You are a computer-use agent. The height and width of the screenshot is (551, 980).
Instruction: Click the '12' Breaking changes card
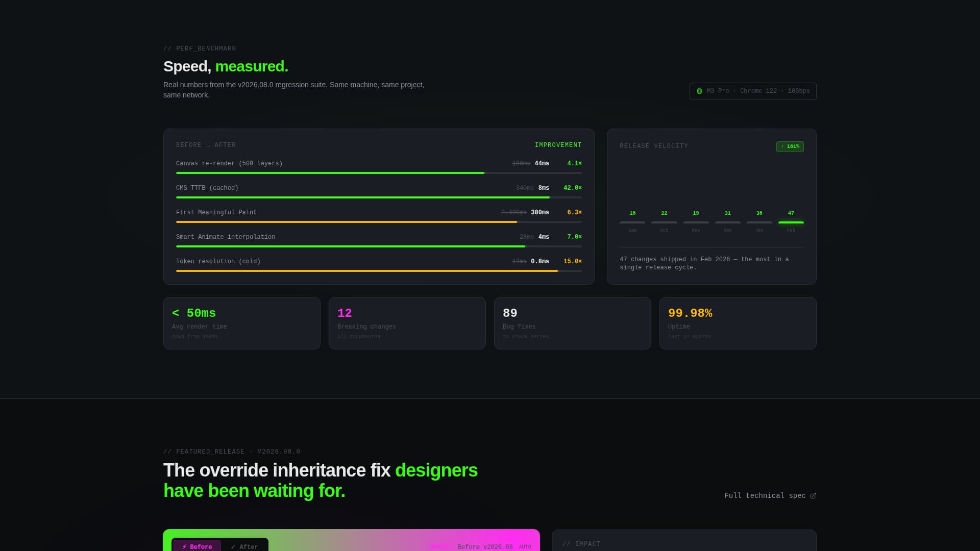(x=407, y=323)
